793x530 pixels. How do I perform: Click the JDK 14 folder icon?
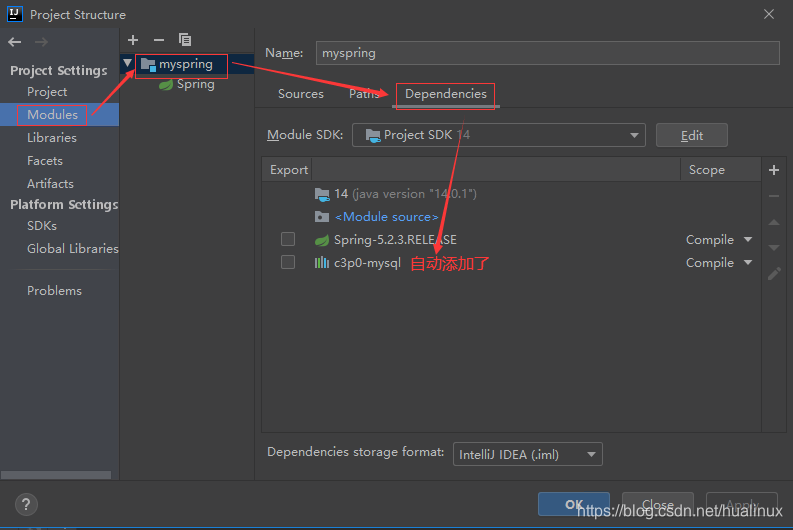pyautogui.click(x=322, y=194)
